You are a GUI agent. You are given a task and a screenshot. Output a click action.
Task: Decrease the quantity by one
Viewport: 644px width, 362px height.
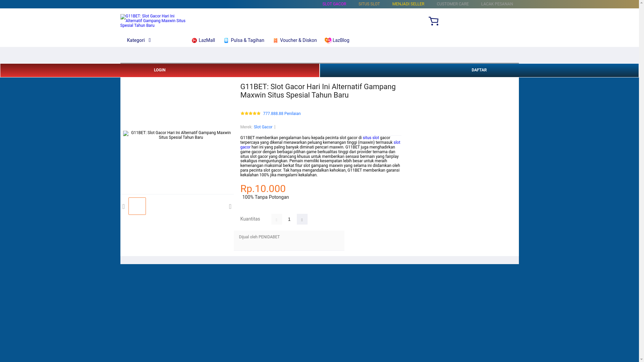pyautogui.click(x=276, y=219)
